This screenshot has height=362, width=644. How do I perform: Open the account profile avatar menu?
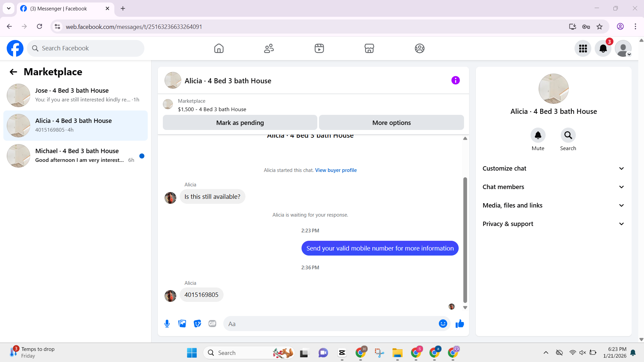tap(623, 48)
